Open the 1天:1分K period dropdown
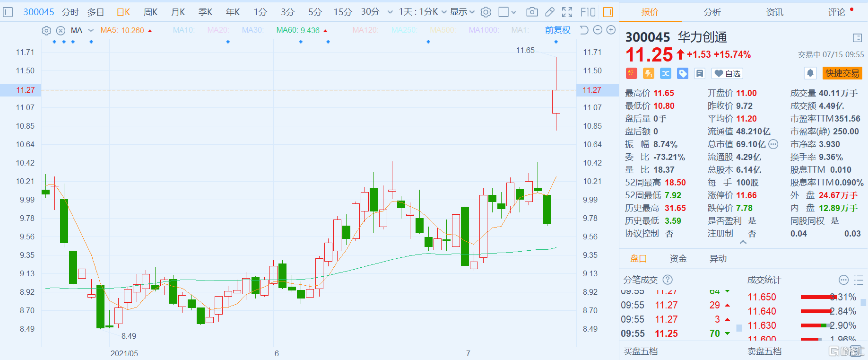 [422, 12]
